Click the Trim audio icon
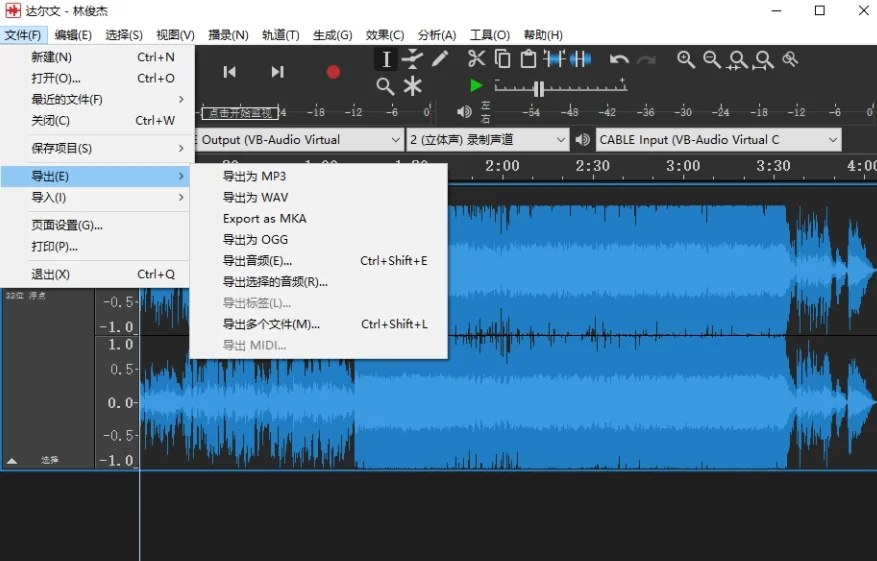 click(x=555, y=59)
